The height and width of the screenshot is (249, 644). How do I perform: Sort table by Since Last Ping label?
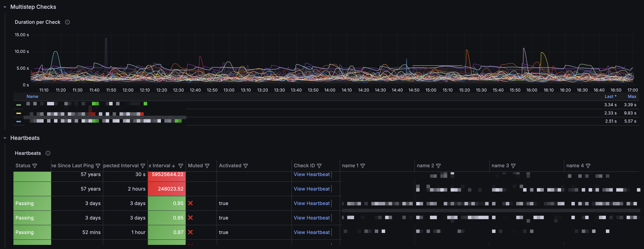point(72,166)
